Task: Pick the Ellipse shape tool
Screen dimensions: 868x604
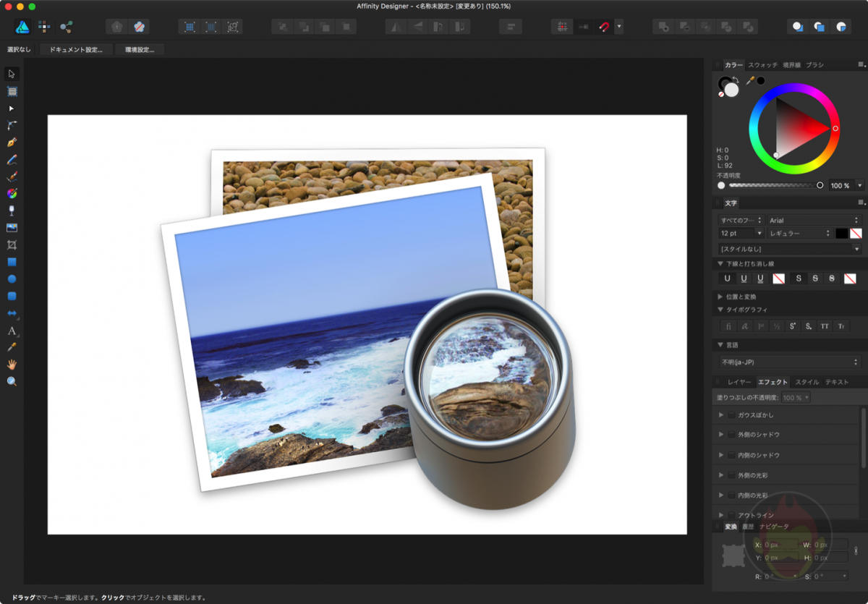Action: coord(12,278)
